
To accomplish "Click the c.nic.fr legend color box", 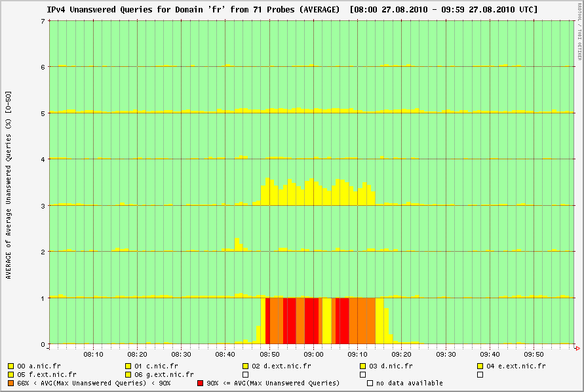I will pyautogui.click(x=128, y=366).
